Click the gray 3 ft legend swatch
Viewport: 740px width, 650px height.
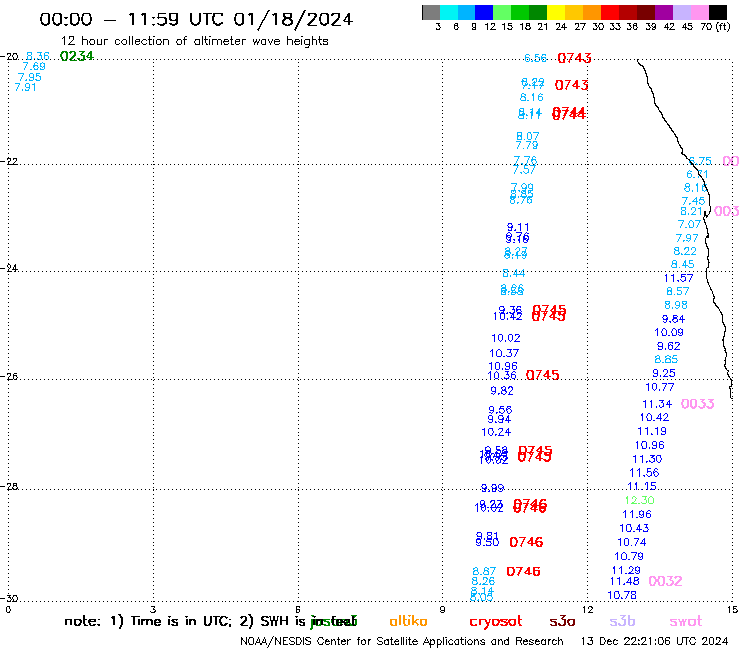click(x=431, y=12)
